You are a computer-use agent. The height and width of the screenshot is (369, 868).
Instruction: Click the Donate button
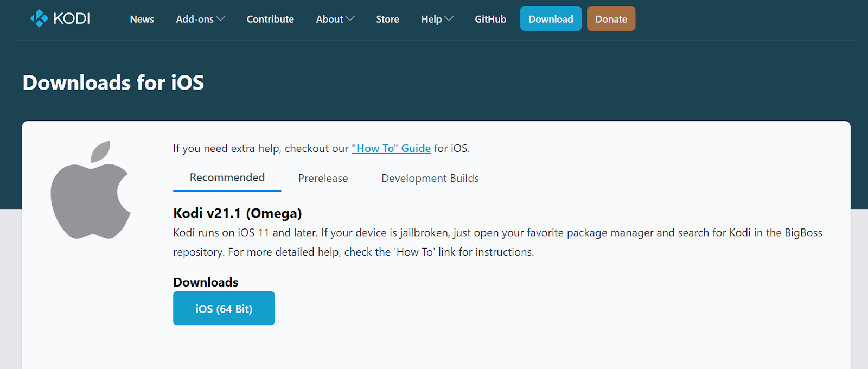click(611, 18)
